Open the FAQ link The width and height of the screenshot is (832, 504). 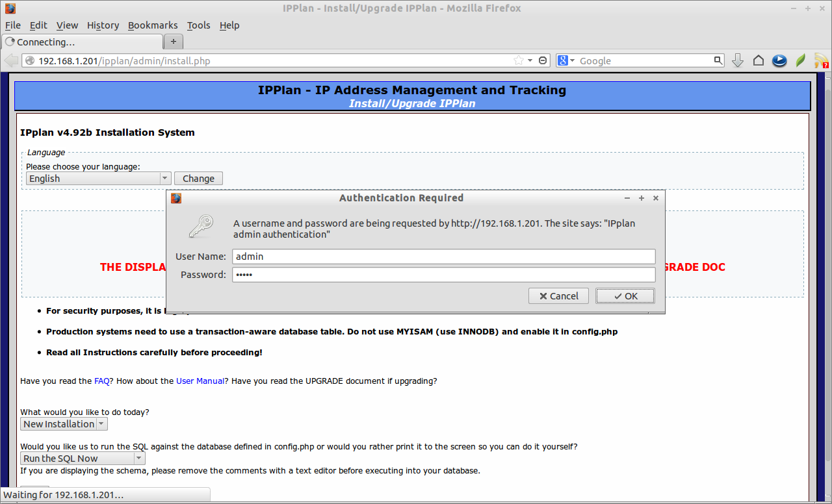pos(101,381)
